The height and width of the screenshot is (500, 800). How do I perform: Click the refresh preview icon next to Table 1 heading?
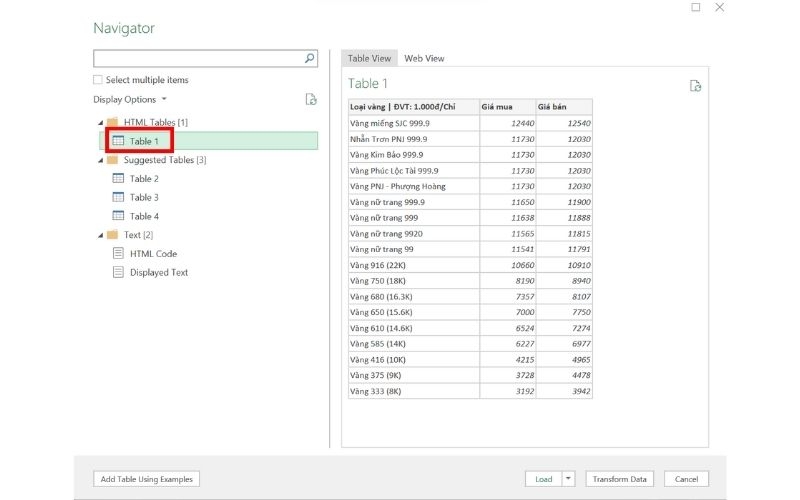[x=695, y=86]
